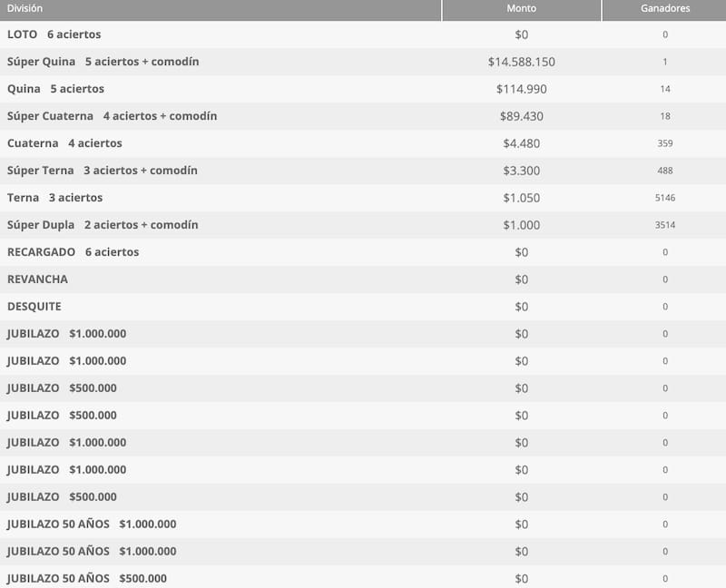
Task: Select the LOTO 6 aciertos row label
Action: pos(54,34)
